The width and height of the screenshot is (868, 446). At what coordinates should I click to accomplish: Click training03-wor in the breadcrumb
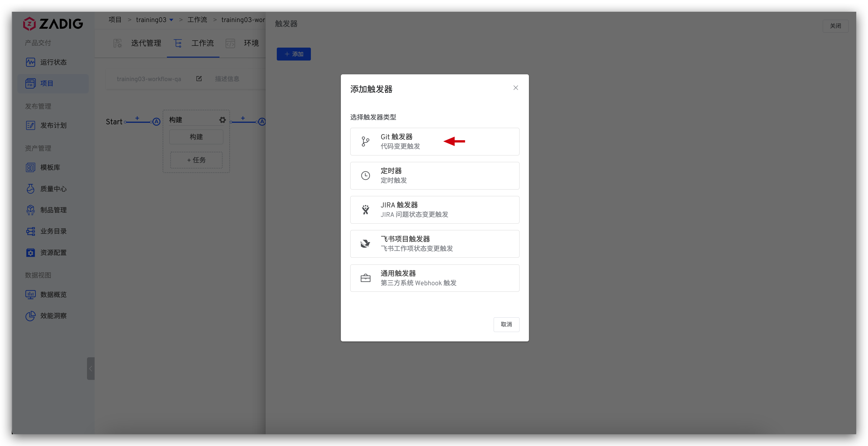tap(243, 20)
